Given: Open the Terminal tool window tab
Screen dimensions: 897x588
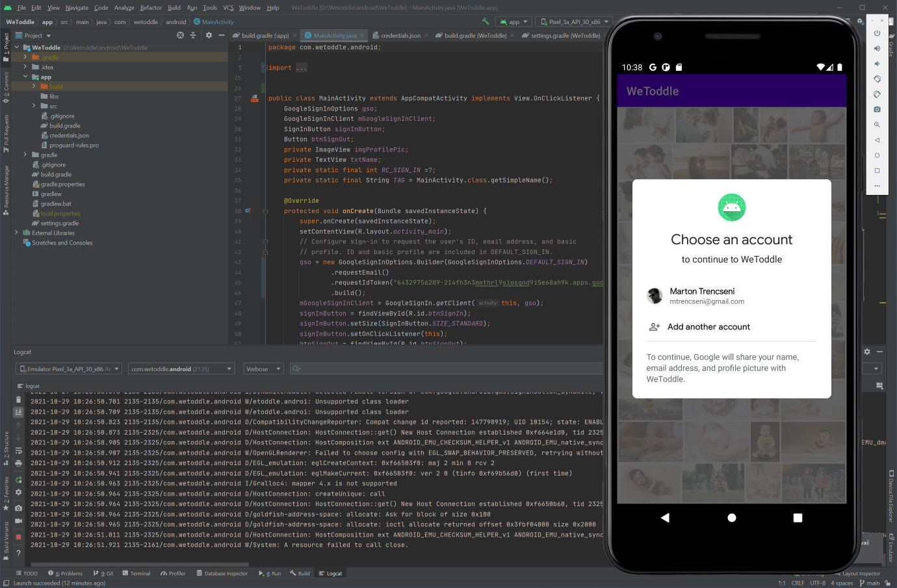Looking at the screenshot, I should (136, 574).
